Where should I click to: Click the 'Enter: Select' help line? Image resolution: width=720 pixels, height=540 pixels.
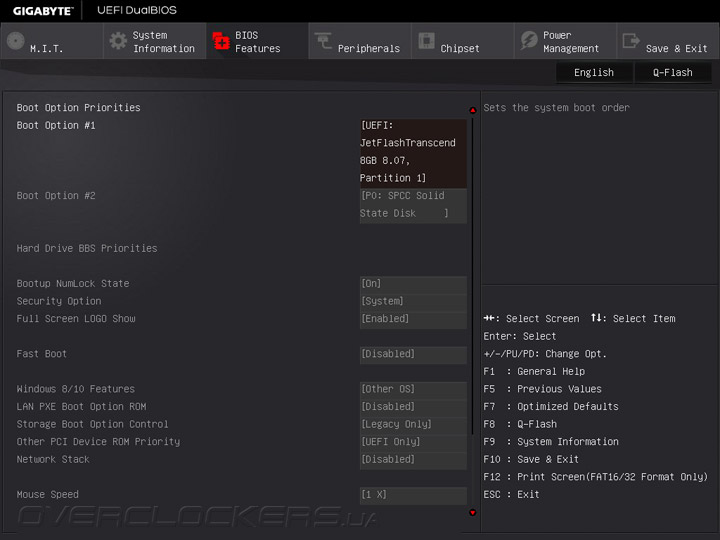click(x=520, y=336)
